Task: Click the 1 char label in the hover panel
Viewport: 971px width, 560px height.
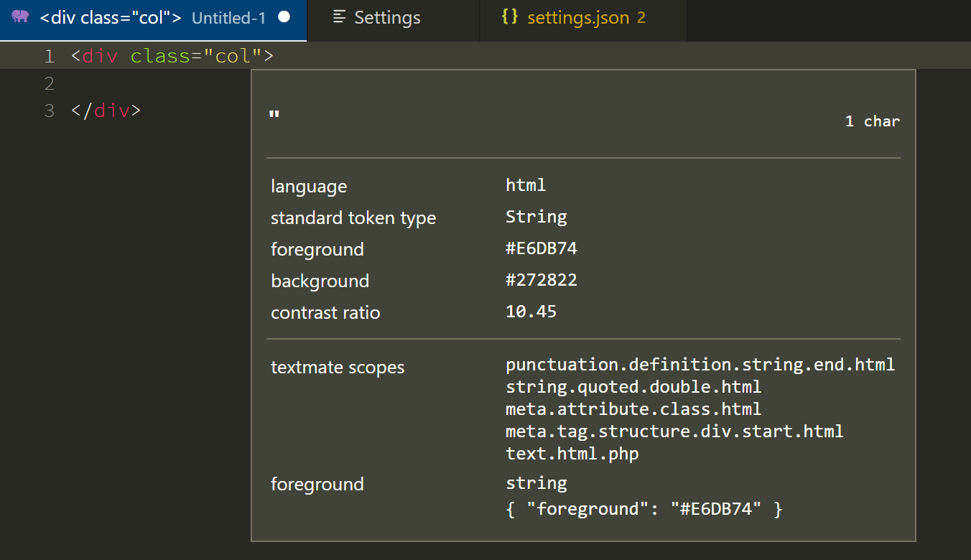Action: (x=872, y=121)
